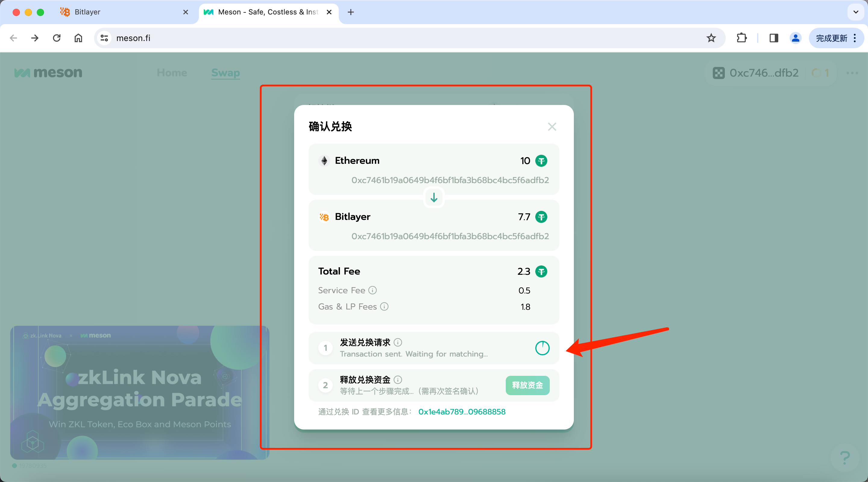The width and height of the screenshot is (868, 482).
Task: Bookmark this page with star icon
Action: 711,38
